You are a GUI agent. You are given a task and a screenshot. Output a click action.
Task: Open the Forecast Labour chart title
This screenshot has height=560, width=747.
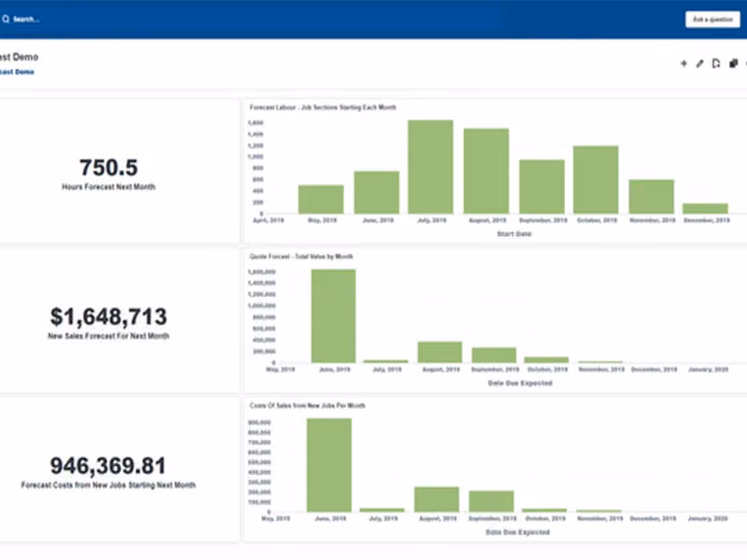pyautogui.click(x=323, y=107)
